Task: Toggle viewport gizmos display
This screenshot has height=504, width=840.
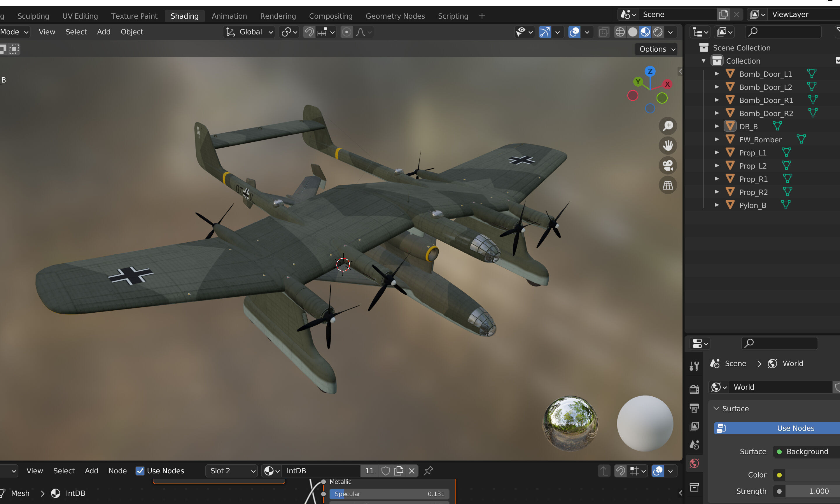Action: [545, 32]
